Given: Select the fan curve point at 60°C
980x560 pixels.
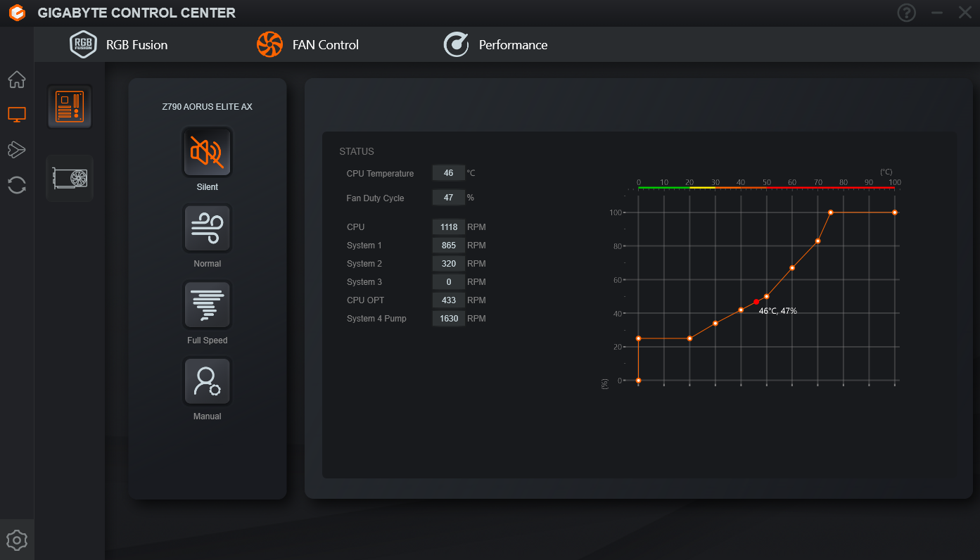Looking at the screenshot, I should (x=792, y=268).
